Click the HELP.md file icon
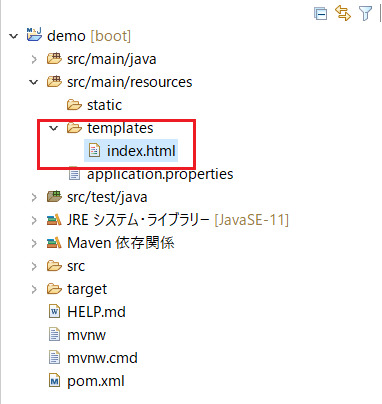The image size is (382, 404). [x=54, y=312]
